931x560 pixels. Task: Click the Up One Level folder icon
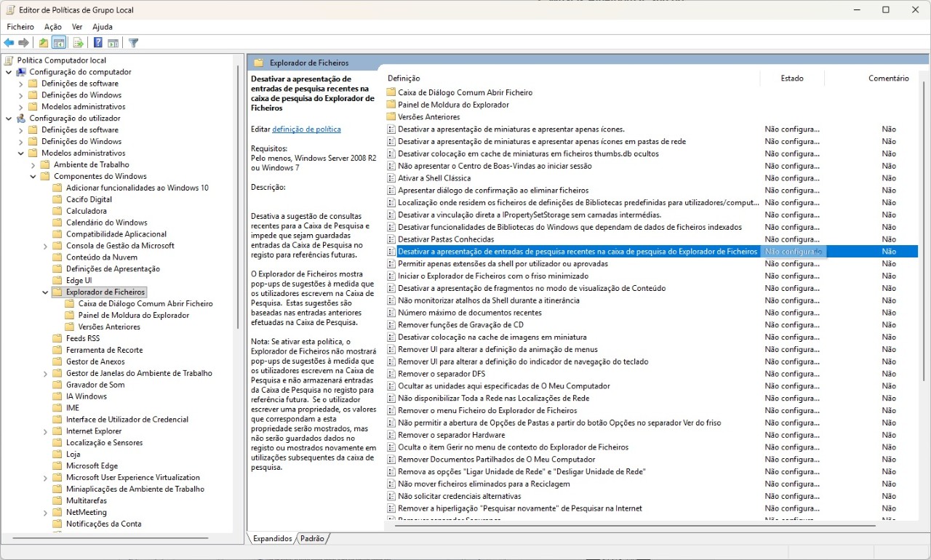44,43
